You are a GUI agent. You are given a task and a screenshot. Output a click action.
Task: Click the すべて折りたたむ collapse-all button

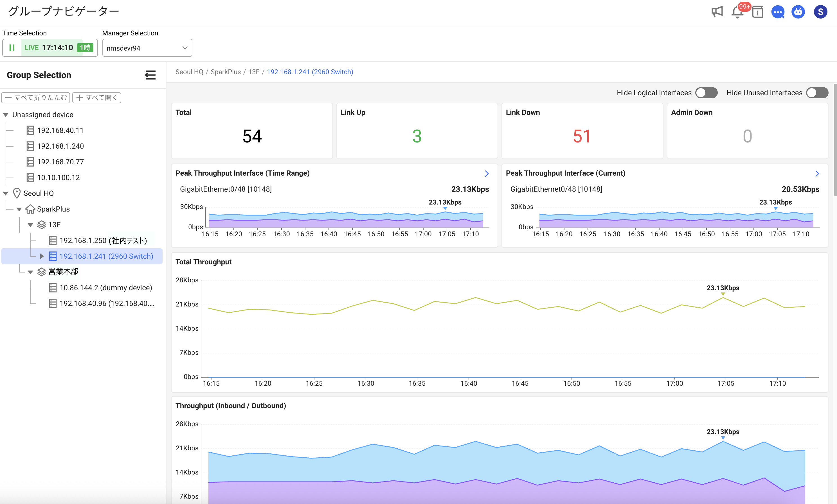click(x=36, y=98)
